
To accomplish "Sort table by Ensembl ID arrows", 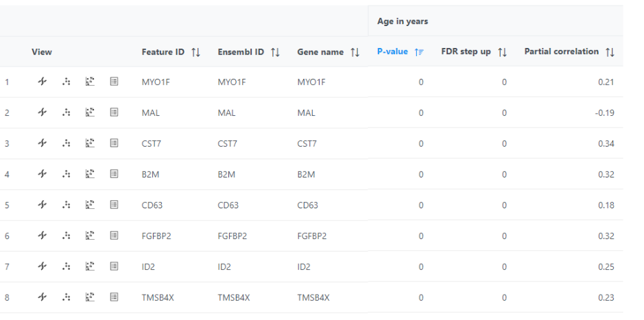I will pos(275,52).
